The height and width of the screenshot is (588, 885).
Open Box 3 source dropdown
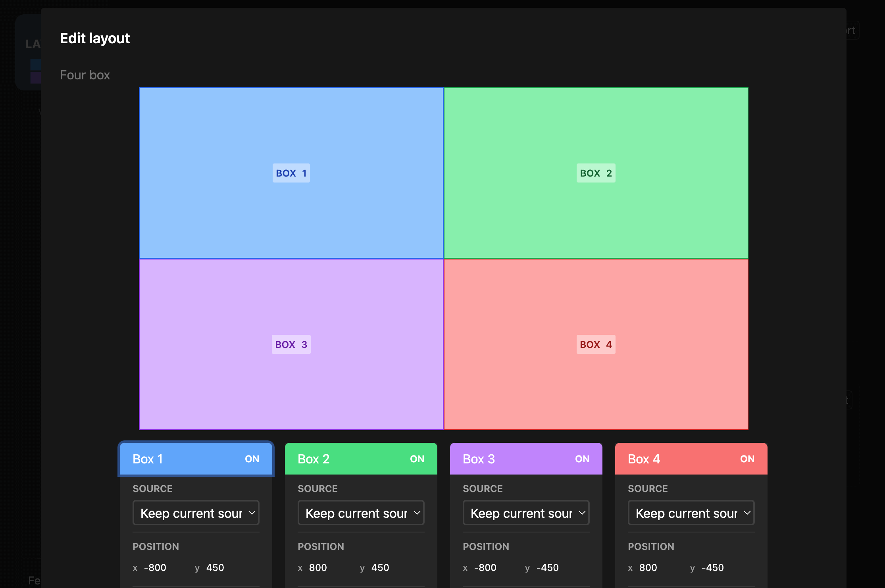(x=526, y=513)
